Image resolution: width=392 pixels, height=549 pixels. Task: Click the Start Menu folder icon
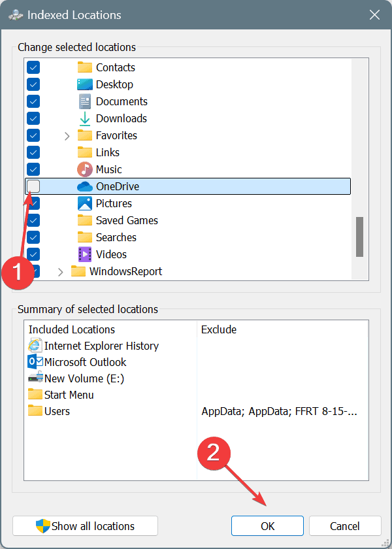pyautogui.click(x=35, y=394)
